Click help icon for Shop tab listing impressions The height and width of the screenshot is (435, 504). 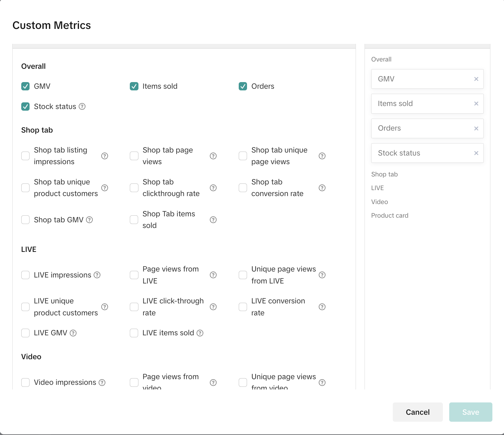pos(105,156)
